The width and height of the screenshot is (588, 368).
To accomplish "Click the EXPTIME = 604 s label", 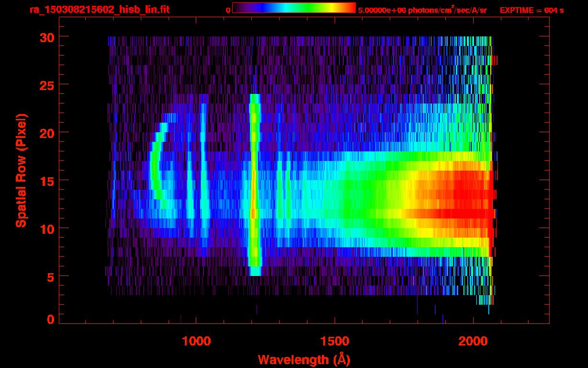I will [x=531, y=10].
